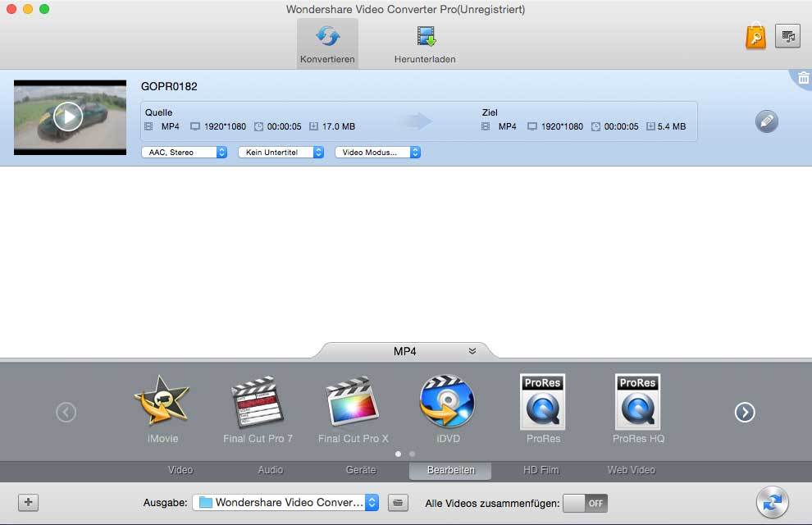Switch to the Konvertieren tab
The height and width of the screenshot is (525, 812).
click(327, 43)
